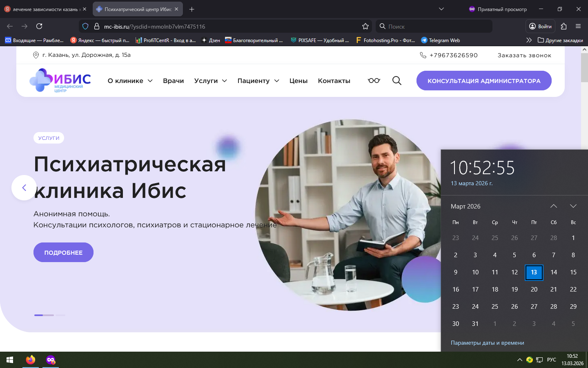Open the Врачи menu item

173,81
